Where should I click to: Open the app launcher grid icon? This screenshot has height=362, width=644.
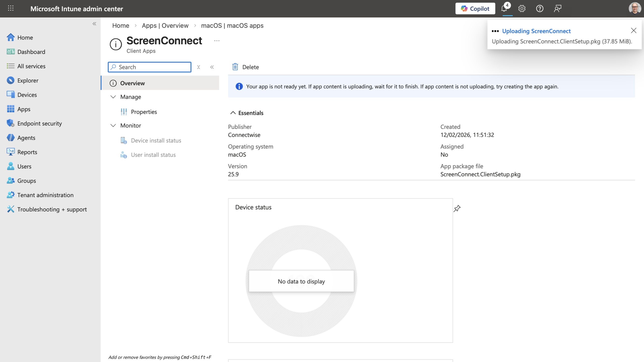(x=11, y=9)
